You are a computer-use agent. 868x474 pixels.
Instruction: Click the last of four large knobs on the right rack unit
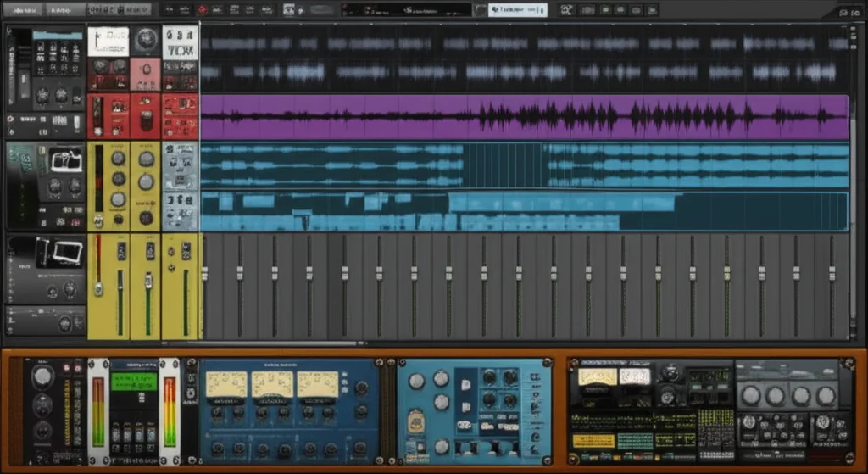[826, 395]
